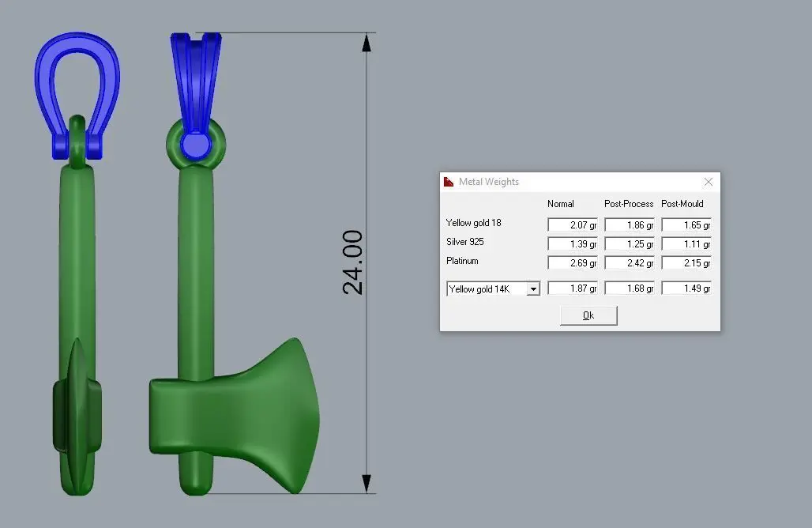Select the 14K Post-Process field 1.68 gr
Image resolution: width=812 pixels, height=528 pixels.
[630, 288]
